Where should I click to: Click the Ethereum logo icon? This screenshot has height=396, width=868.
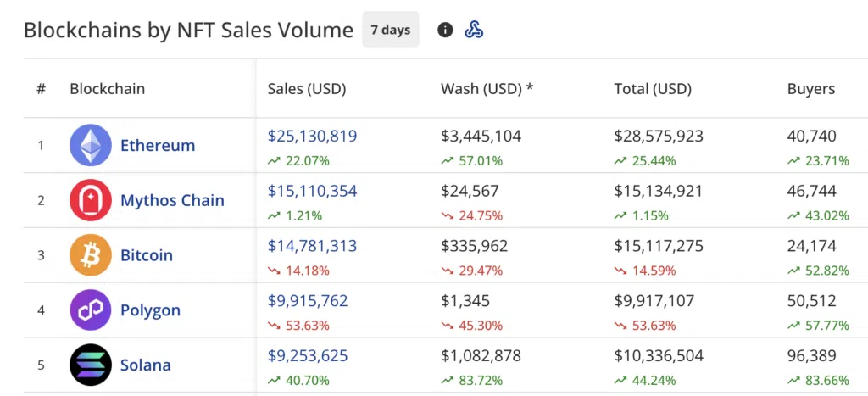click(x=90, y=146)
